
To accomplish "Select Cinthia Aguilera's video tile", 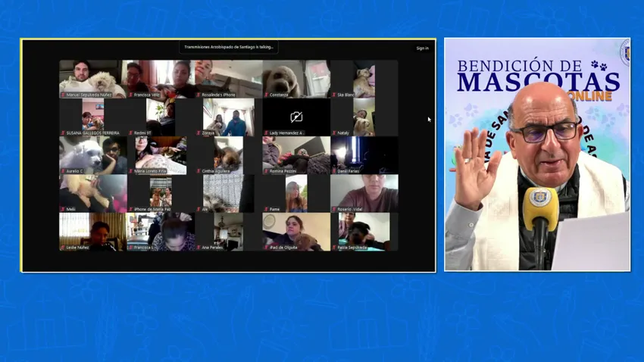I will tap(228, 154).
